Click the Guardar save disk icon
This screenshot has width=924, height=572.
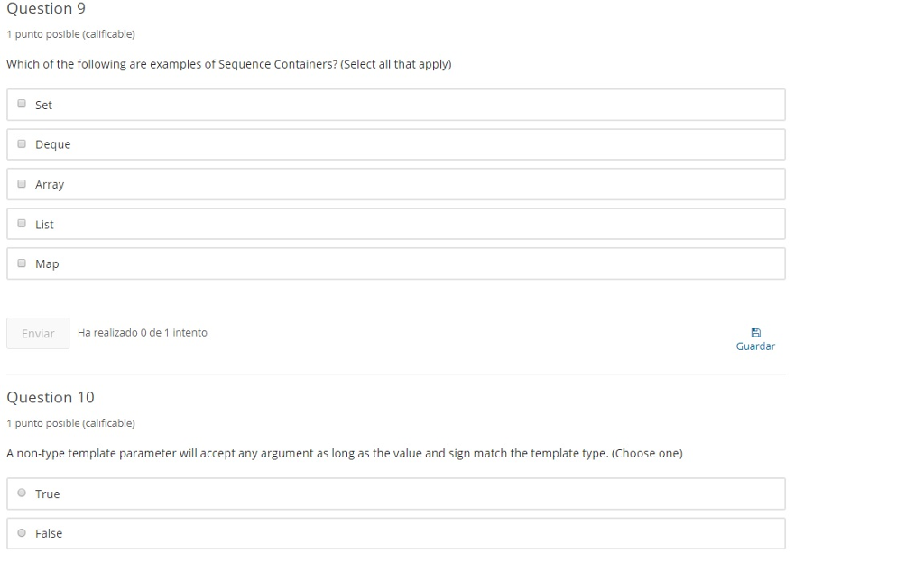tap(755, 333)
